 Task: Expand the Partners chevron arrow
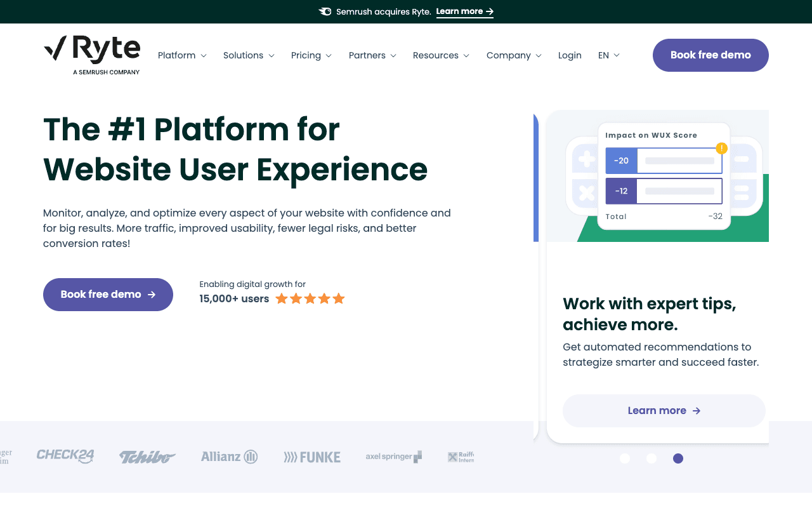tap(393, 56)
